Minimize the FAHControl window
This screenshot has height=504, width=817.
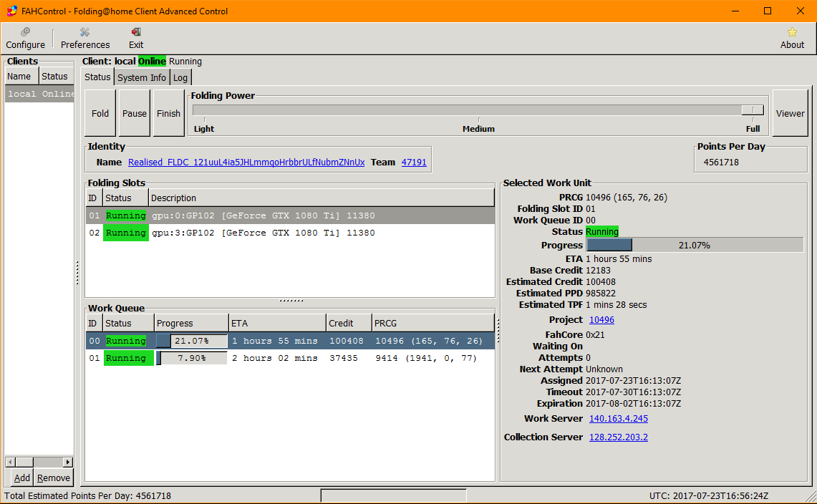(x=735, y=11)
